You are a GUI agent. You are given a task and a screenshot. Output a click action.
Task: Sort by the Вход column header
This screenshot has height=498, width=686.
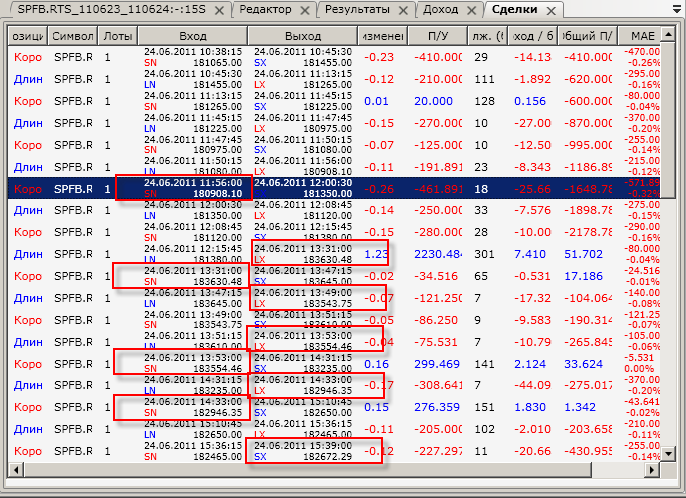point(193,36)
